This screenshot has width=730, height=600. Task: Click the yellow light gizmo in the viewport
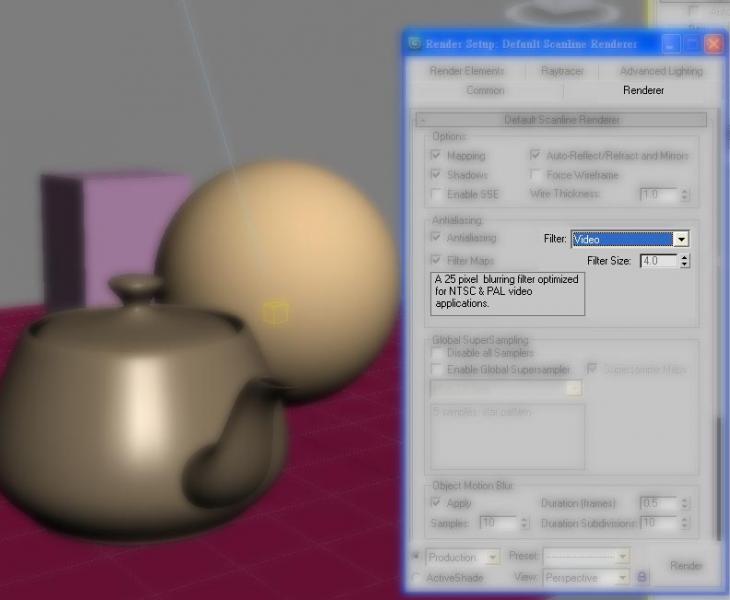[273, 312]
